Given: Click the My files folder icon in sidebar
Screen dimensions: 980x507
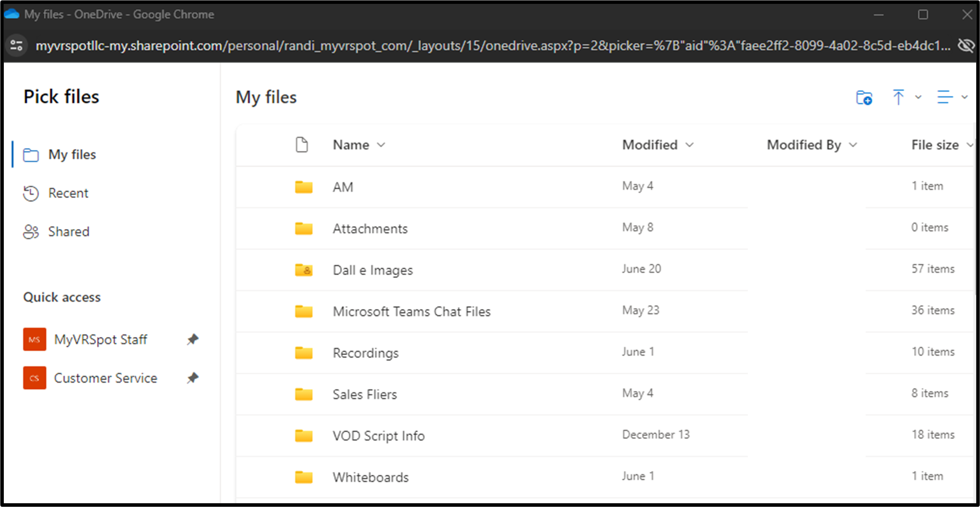Looking at the screenshot, I should click(x=31, y=155).
